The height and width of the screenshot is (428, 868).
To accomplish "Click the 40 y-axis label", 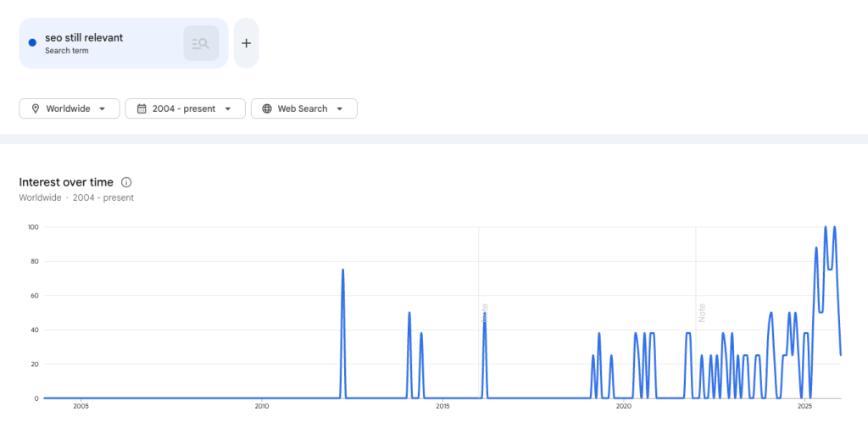I will [36, 330].
